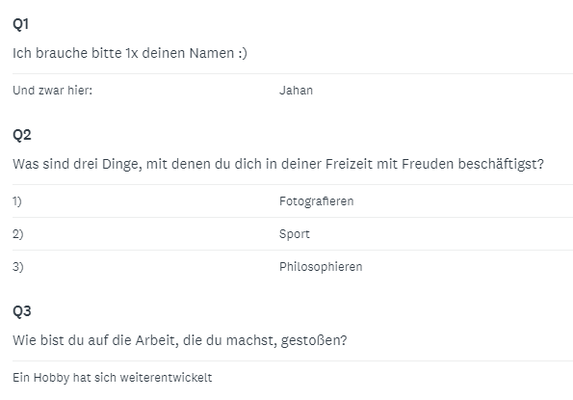Screen dimensions: 573x400
Task: Click the word 'weiterentwickelt' in Q3 answer
Action: (x=166, y=378)
